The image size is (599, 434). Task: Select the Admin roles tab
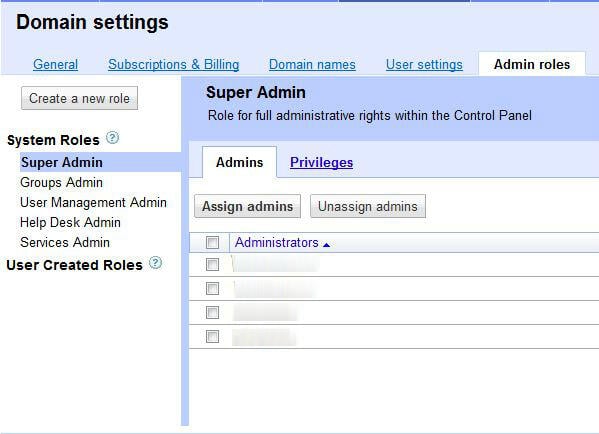tap(532, 64)
